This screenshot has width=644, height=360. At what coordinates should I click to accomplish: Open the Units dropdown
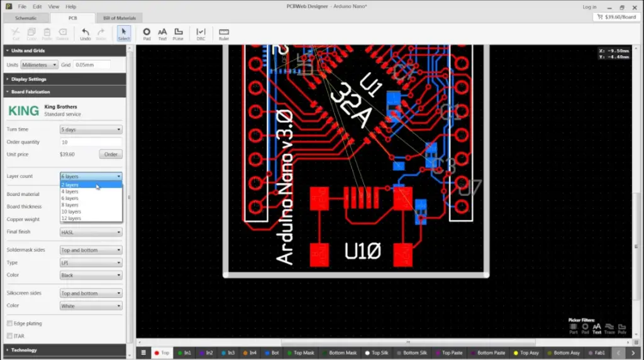tap(39, 65)
